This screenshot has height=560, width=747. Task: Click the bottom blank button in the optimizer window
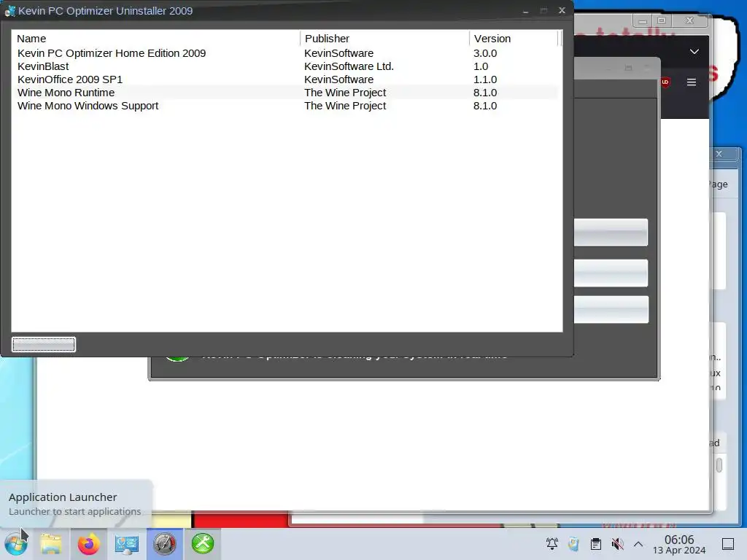(x=611, y=309)
